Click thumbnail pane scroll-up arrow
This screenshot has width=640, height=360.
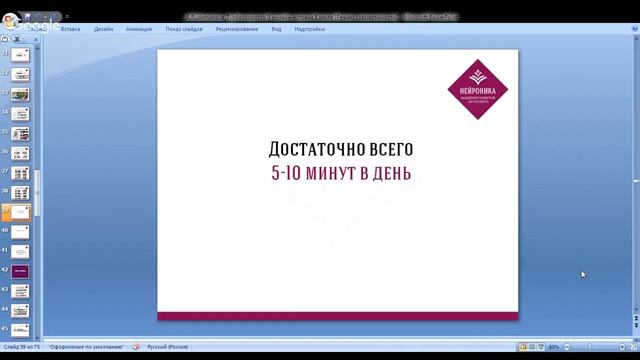[x=38, y=48]
